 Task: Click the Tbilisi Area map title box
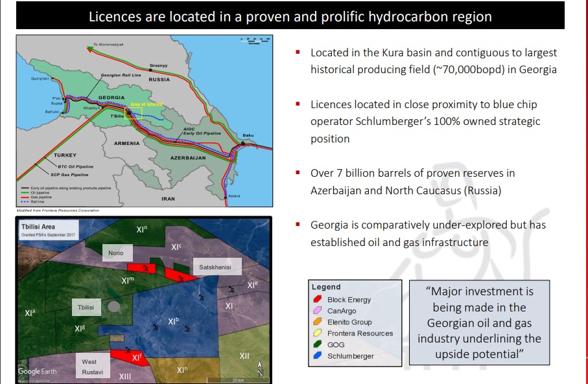coord(49,231)
